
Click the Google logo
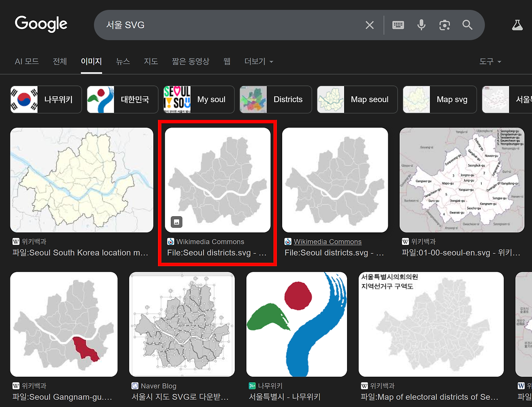pos(41,24)
